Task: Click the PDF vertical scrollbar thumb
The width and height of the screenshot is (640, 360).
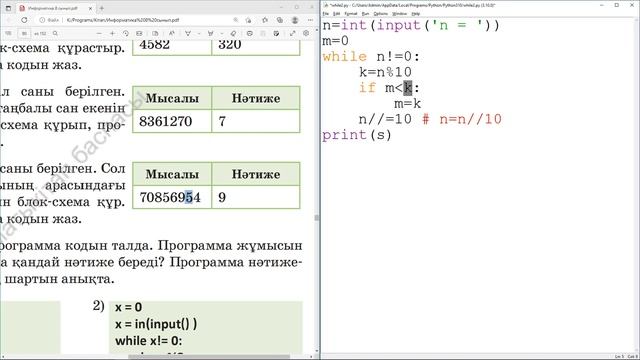Action: coord(316,218)
